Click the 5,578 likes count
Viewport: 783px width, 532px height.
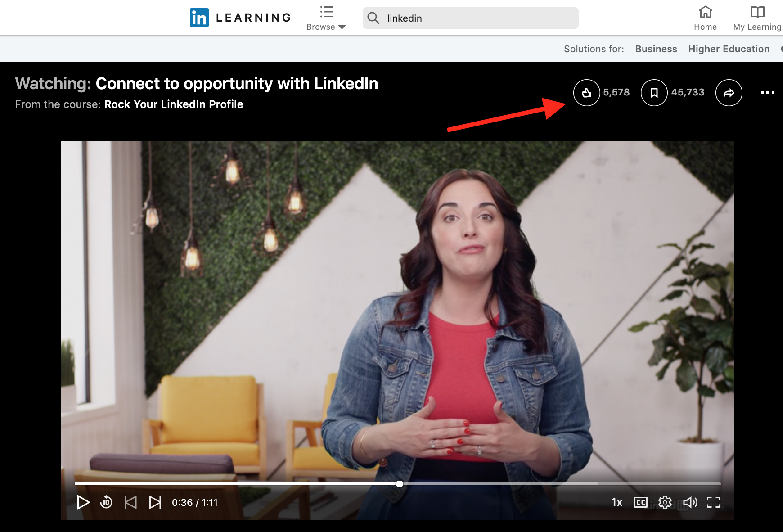click(616, 92)
